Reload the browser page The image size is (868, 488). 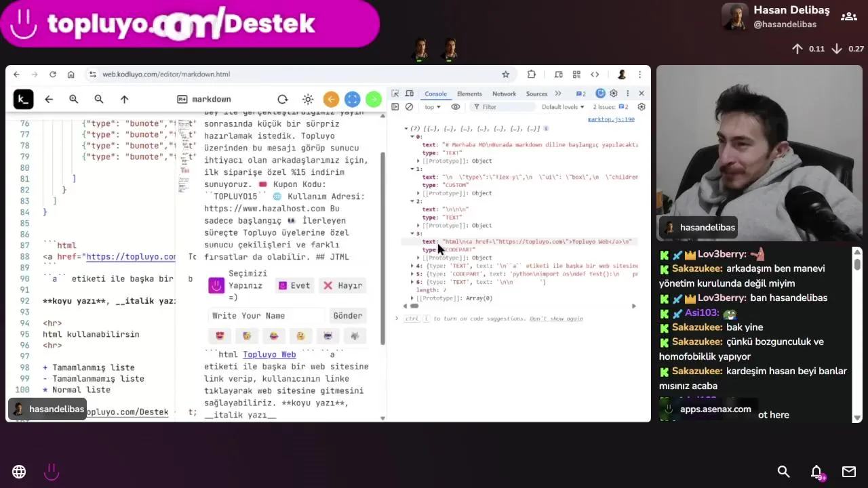(53, 75)
